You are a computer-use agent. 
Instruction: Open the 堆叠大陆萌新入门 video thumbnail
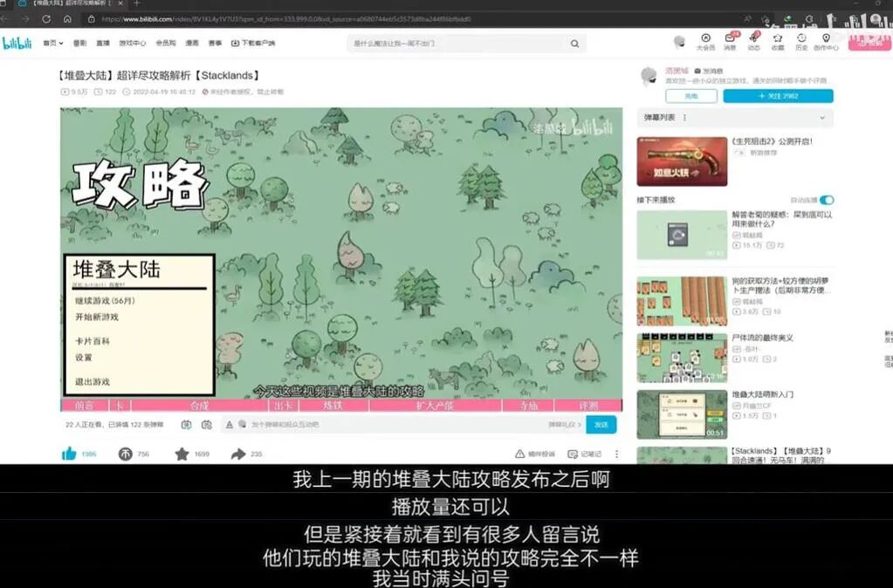[x=682, y=414]
